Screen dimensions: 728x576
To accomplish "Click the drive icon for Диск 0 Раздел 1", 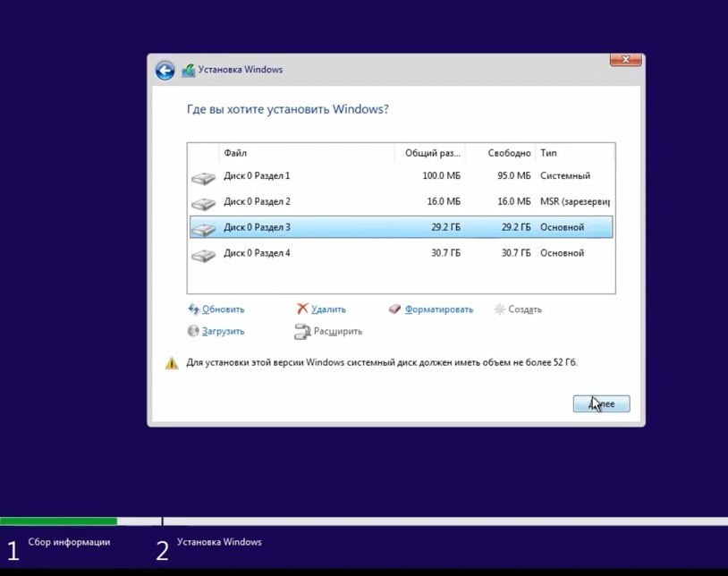I will click(203, 178).
